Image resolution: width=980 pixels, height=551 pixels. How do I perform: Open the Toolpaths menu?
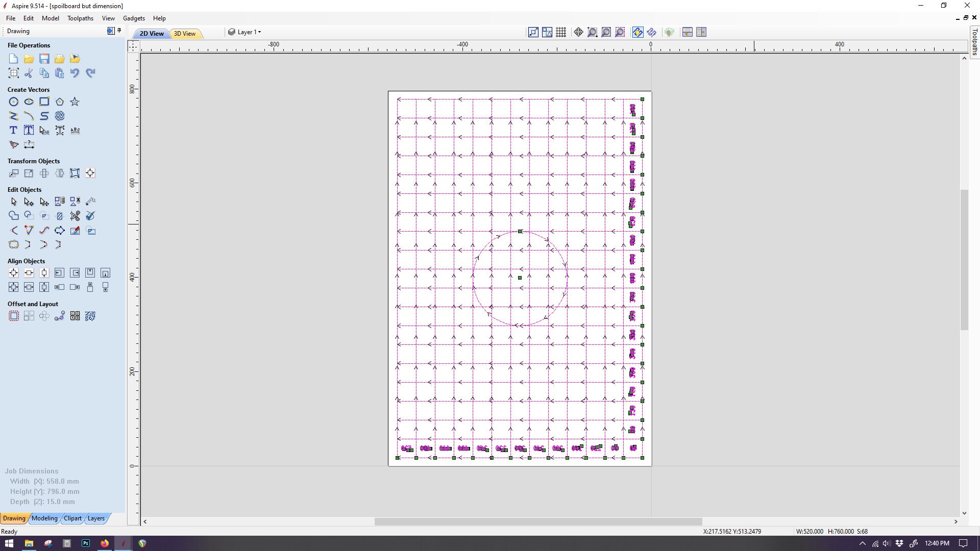pyautogui.click(x=80, y=18)
